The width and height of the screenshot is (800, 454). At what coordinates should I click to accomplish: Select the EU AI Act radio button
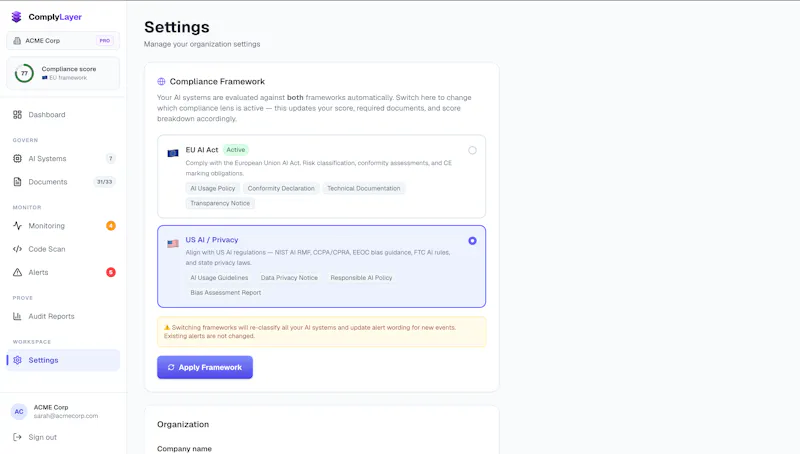click(x=472, y=150)
